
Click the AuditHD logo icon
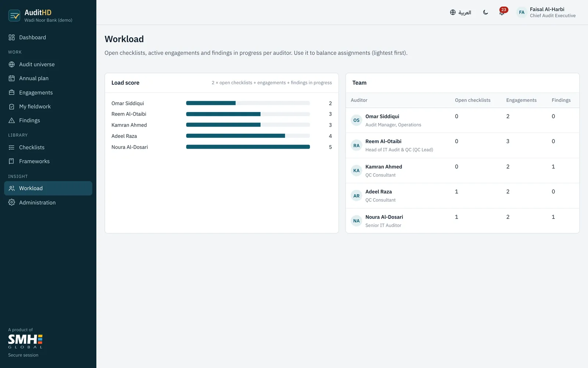[x=14, y=15]
